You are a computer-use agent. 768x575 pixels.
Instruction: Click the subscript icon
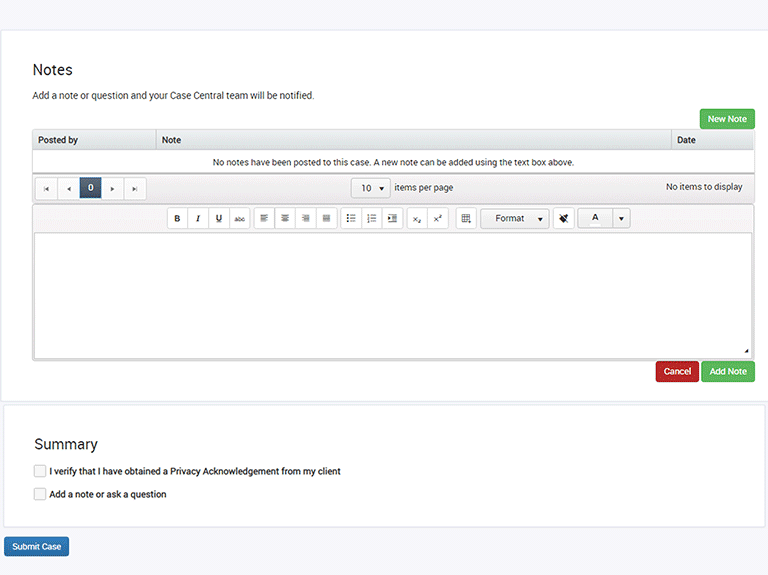click(417, 218)
